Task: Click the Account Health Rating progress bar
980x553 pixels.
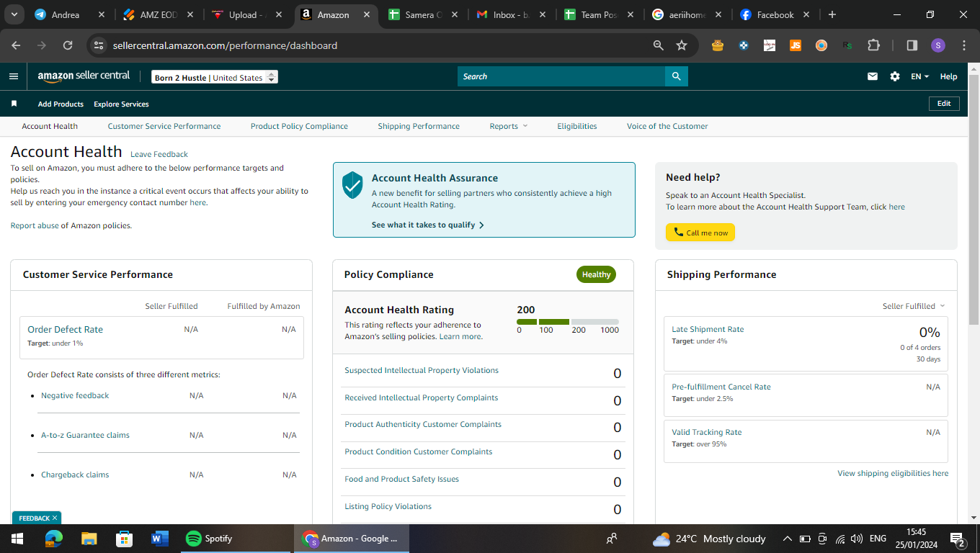Action: (x=568, y=321)
